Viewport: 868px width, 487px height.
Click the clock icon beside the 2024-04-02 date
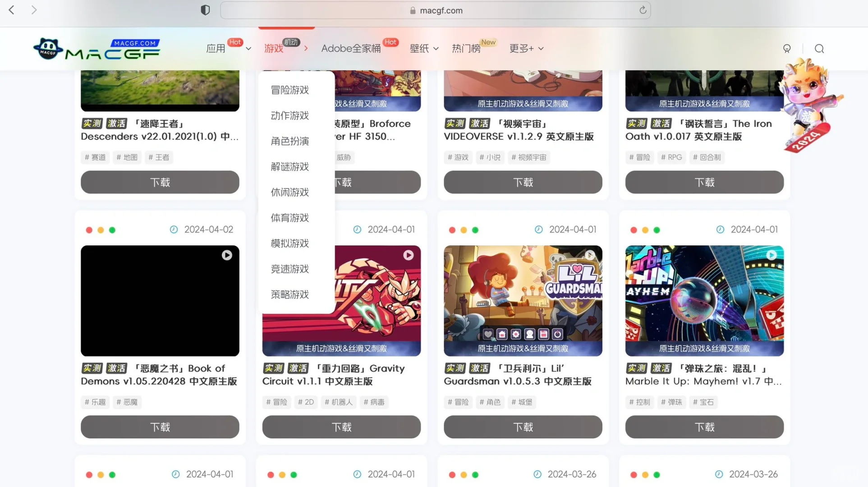[174, 230]
